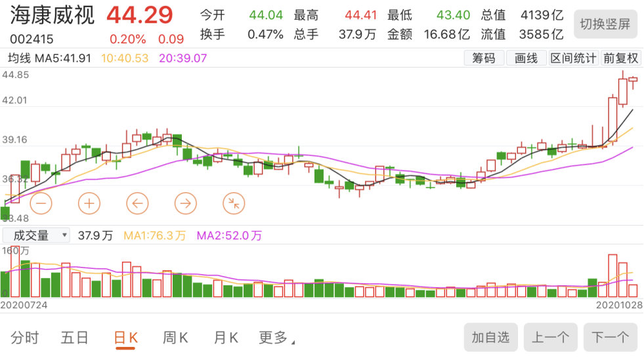644x362 pixels.
Task: Expand the 更多 period menu
Action: [276, 338]
